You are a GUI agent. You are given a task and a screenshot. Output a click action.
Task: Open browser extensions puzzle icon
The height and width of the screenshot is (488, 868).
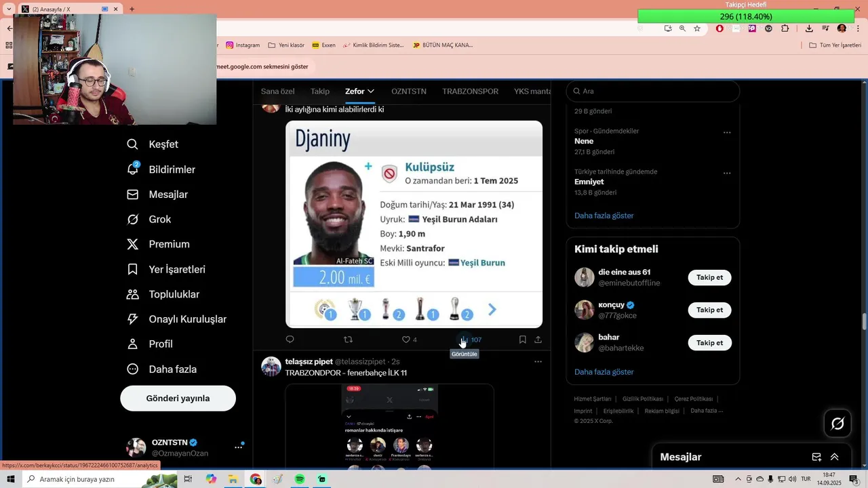coord(785,28)
